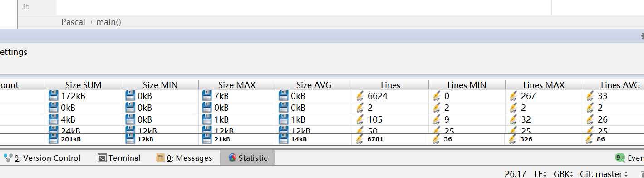Viewport: 644px width, 178px height.
Task: Click the pencil icon beside 9 in Lines MIN
Action: (x=437, y=119)
